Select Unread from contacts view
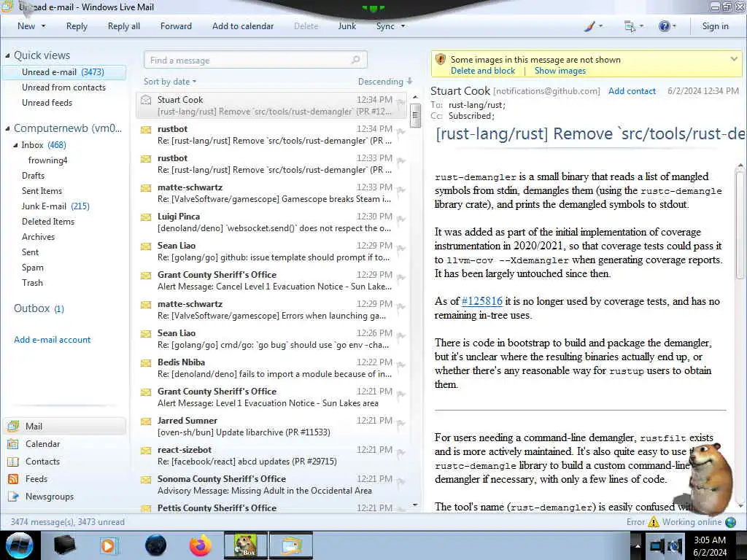 click(64, 87)
